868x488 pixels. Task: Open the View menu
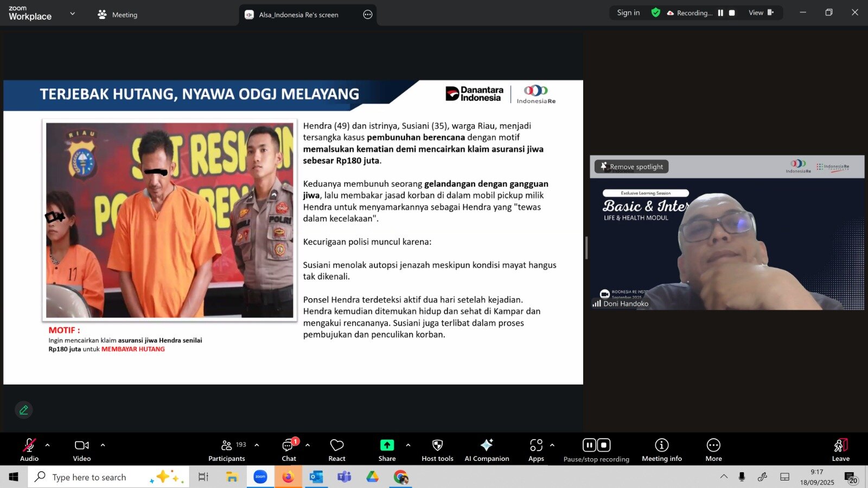(761, 13)
